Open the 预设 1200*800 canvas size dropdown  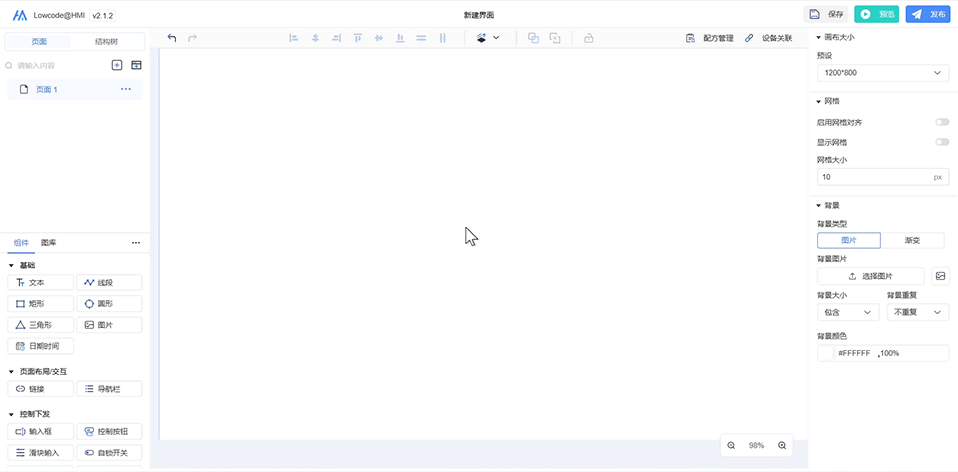coord(882,73)
